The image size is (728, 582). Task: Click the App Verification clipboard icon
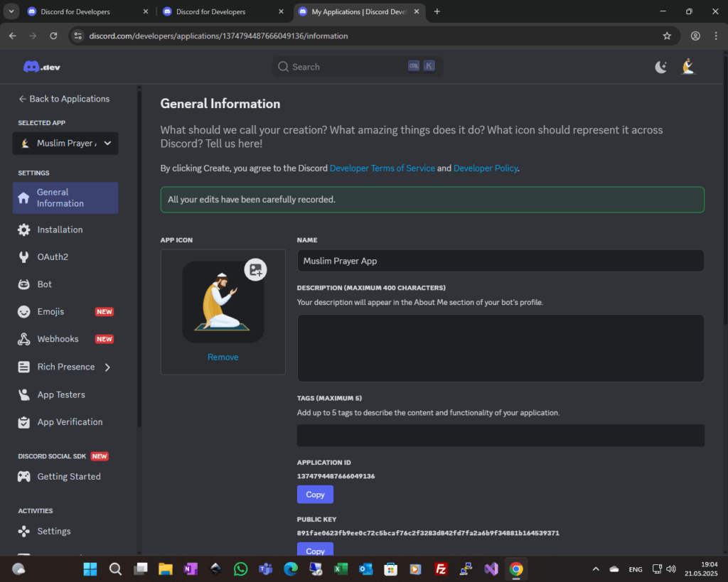coord(23,422)
